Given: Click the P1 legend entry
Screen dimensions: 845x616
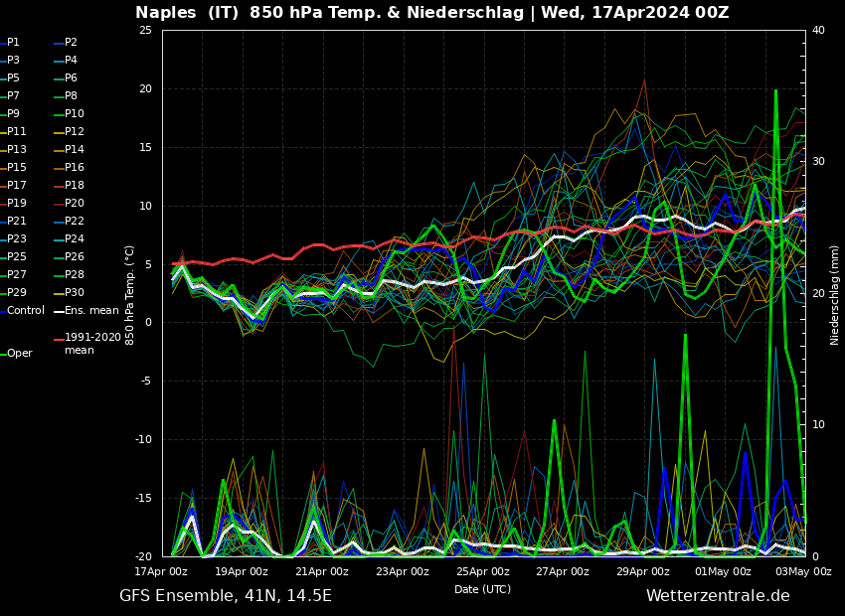Looking at the screenshot, I should pos(10,42).
